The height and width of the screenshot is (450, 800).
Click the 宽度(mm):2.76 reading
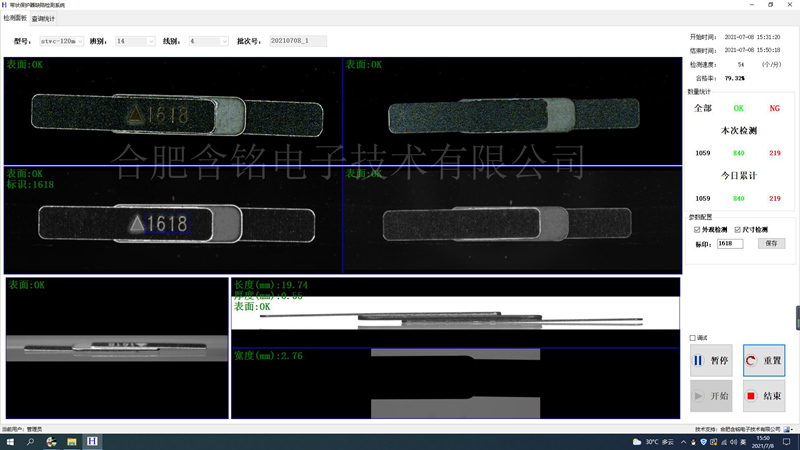pos(268,356)
